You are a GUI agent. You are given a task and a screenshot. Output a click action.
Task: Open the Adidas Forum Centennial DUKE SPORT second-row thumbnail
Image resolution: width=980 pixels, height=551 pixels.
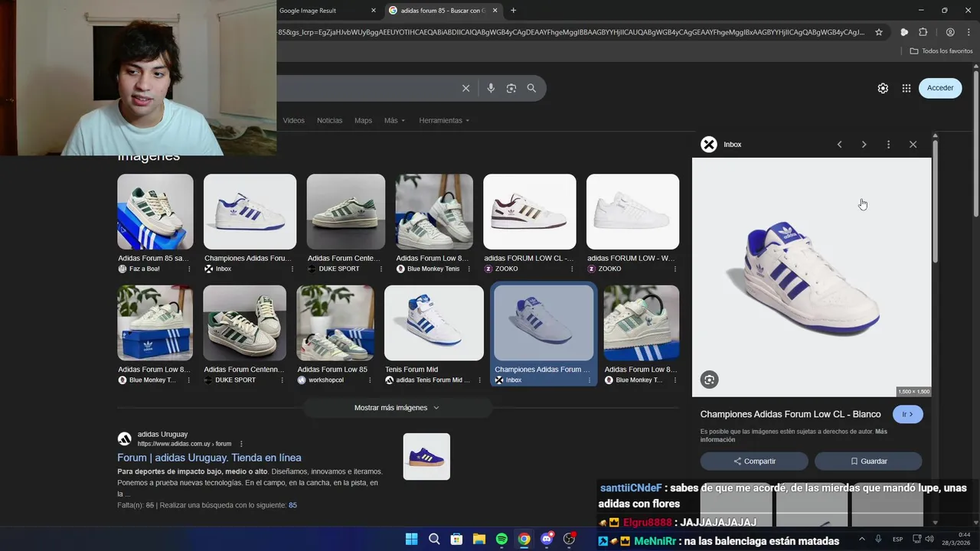(x=244, y=323)
